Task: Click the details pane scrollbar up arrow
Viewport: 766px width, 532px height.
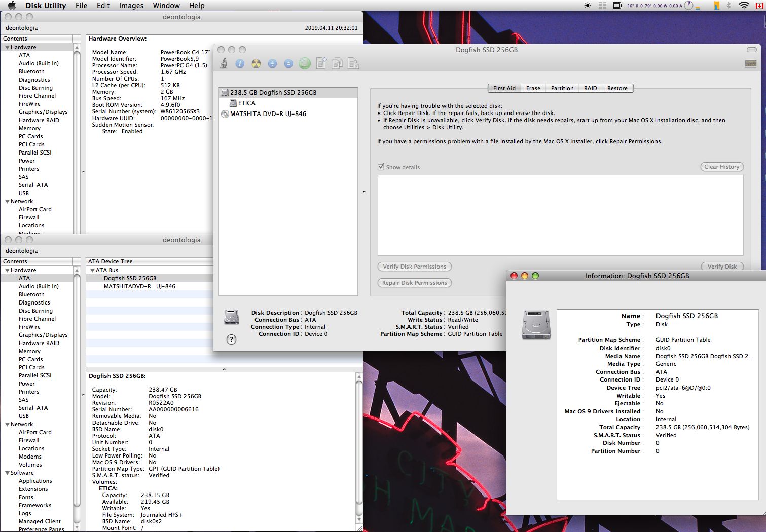Action: click(359, 376)
